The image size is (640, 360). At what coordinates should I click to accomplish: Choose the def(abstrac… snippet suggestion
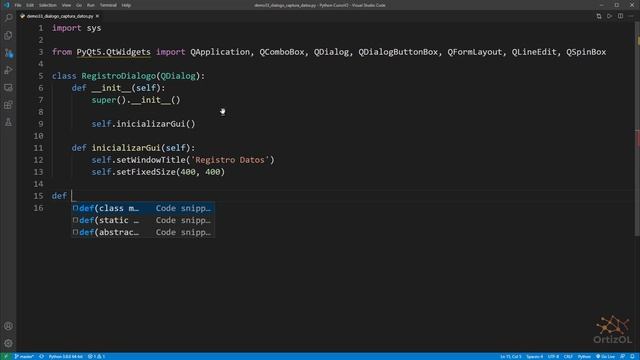coord(143,232)
